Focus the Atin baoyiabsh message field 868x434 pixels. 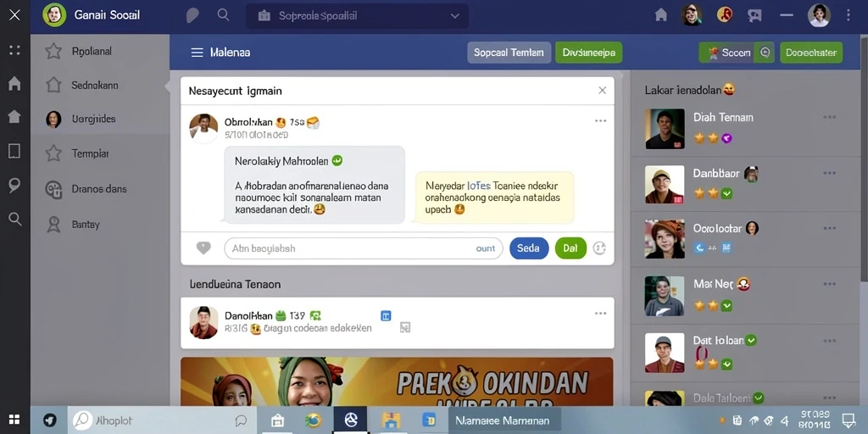[x=363, y=248]
